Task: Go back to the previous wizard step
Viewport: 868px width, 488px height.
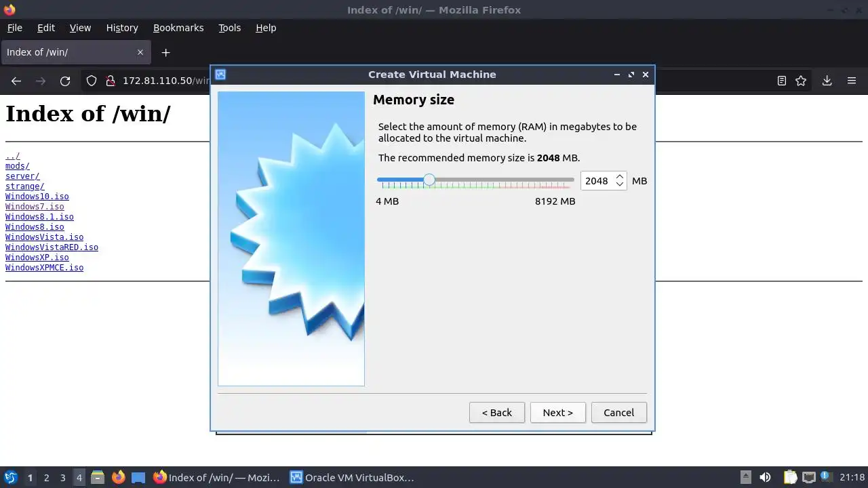Action: 496,412
